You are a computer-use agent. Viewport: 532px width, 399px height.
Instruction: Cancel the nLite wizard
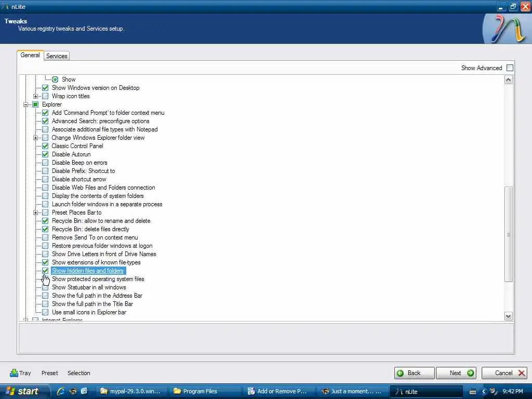click(504, 373)
